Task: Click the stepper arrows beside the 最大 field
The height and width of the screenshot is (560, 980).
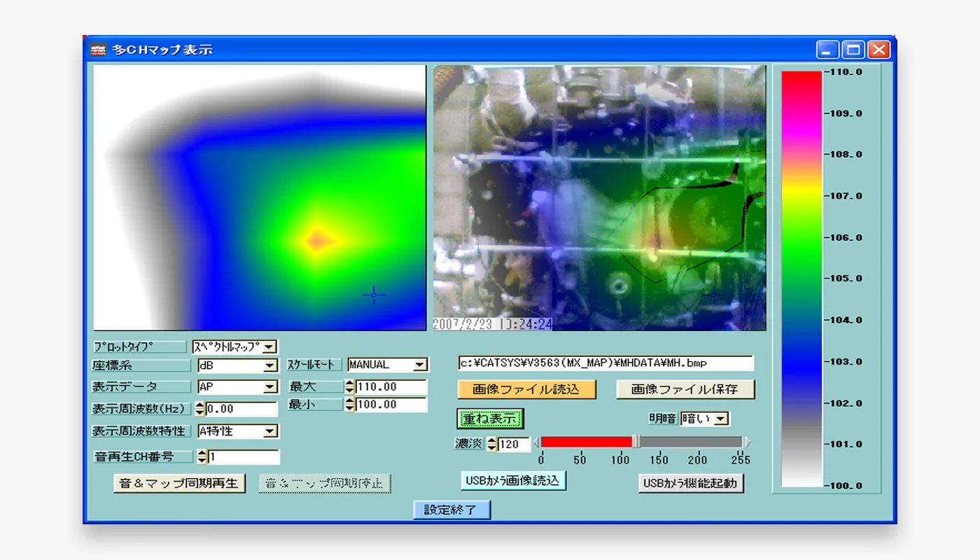Action: [350, 387]
